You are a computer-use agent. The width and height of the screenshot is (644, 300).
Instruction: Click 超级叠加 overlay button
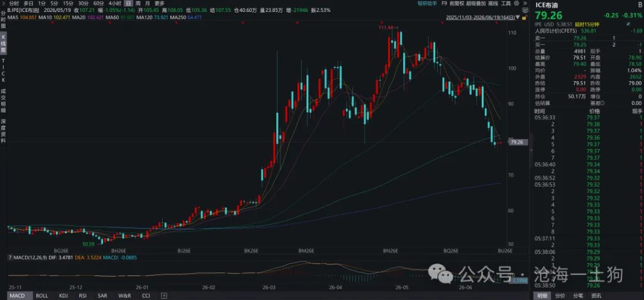pyautogui.click(x=476, y=3)
